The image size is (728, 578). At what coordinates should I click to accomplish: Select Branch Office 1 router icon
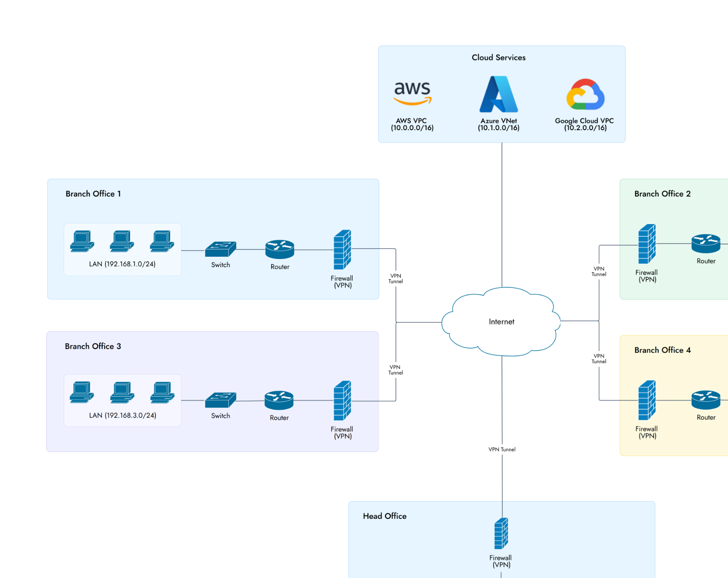click(x=280, y=249)
